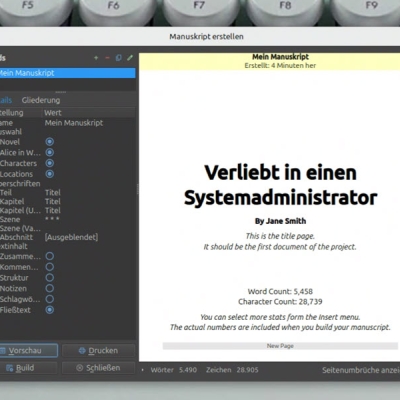Start the Build button

[x=28, y=368]
